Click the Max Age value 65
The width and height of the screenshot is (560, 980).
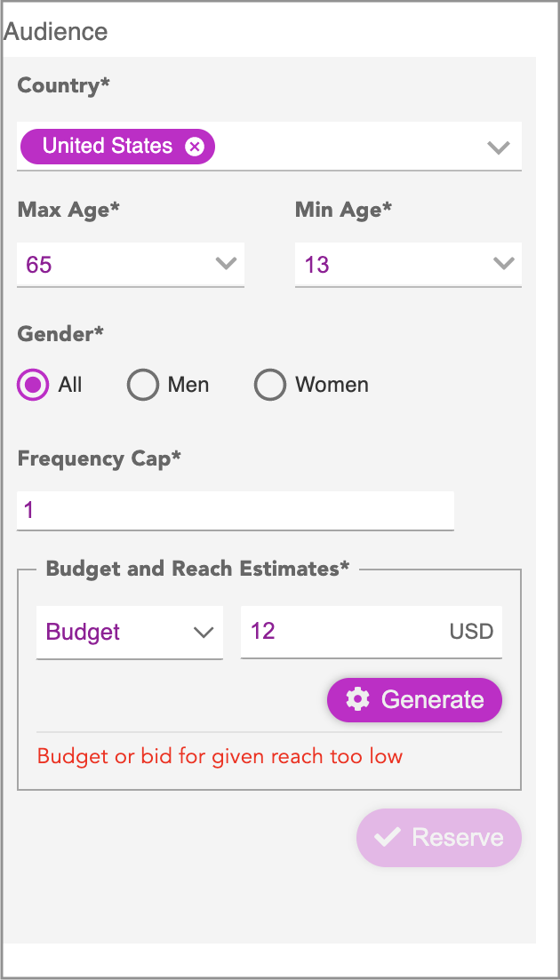(x=39, y=265)
